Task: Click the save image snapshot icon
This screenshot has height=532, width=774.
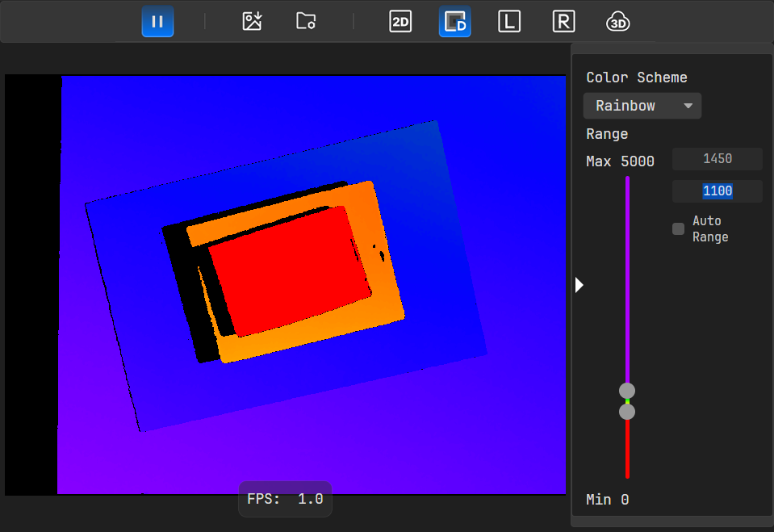Action: coord(253,22)
